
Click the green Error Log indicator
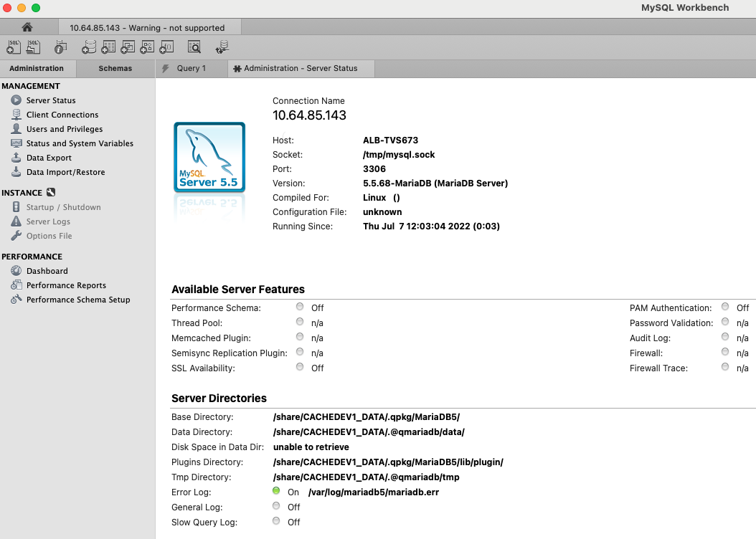click(x=276, y=491)
